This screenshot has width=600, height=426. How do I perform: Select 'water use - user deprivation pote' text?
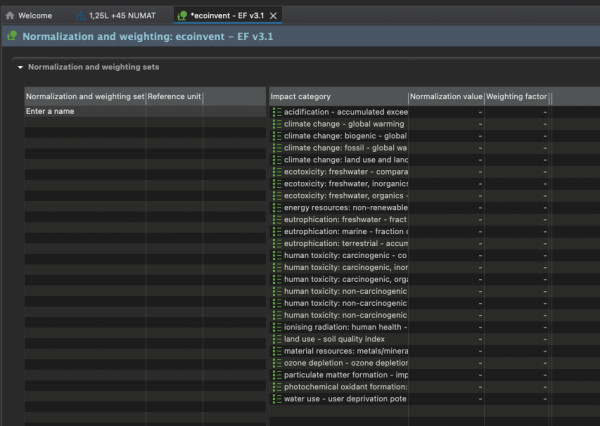point(345,399)
